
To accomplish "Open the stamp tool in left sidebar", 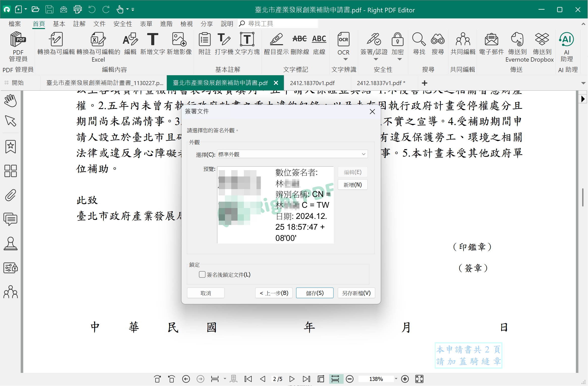I will 11,244.
